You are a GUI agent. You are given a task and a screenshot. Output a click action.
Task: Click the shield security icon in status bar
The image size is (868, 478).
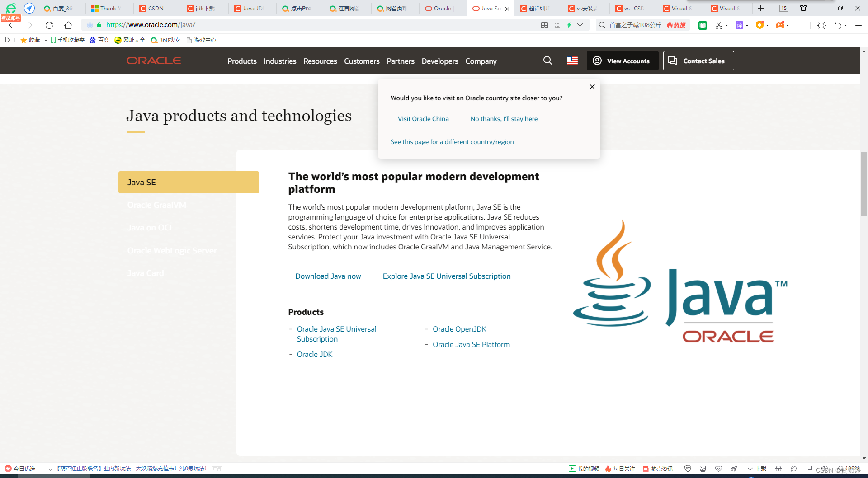(688, 469)
